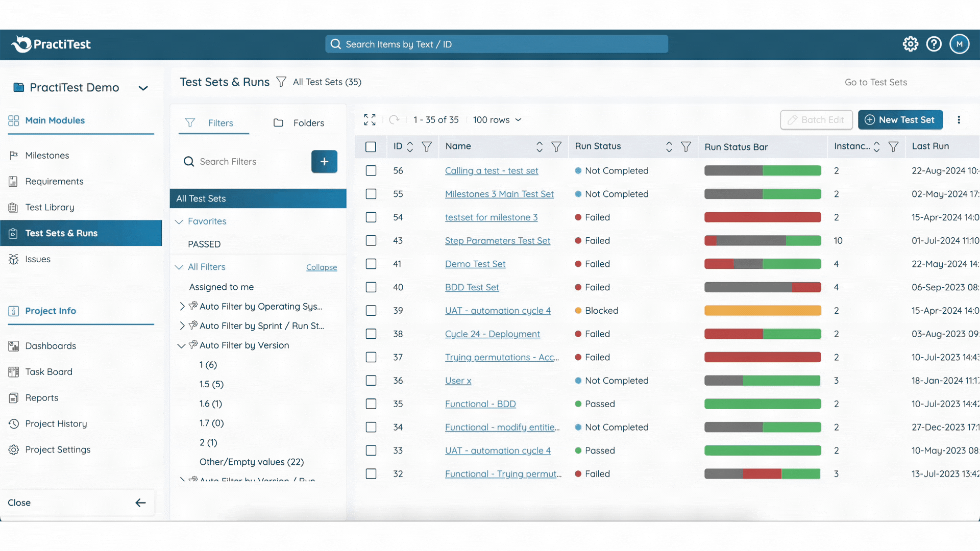Check the checkbox for row ID 56
The image size is (980, 551).
[371, 170]
